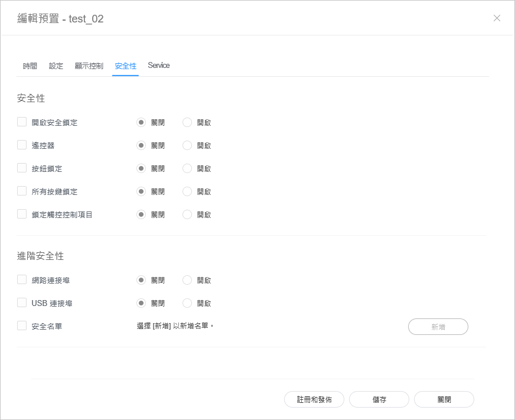Check the 遙控器 checkbox
This screenshot has width=515, height=420.
pos(22,145)
